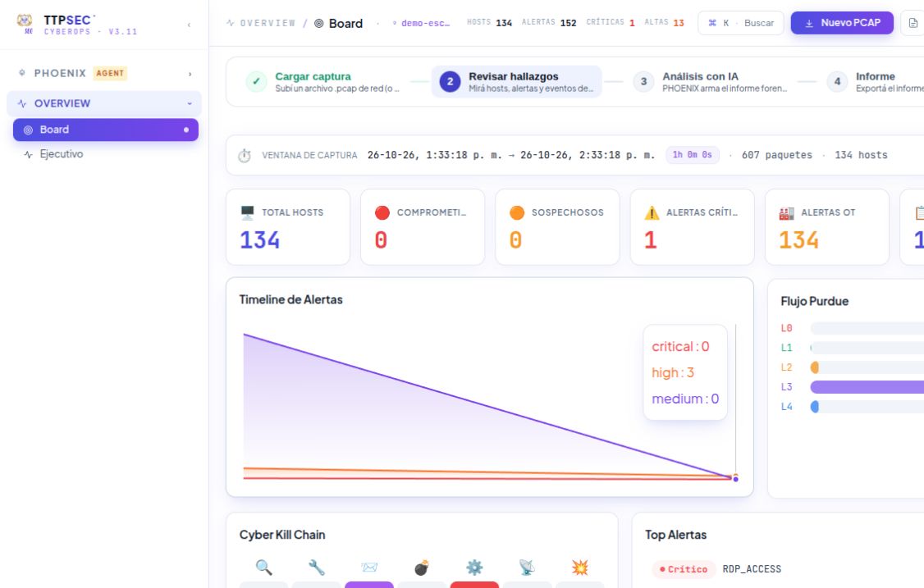Viewport: 924px width, 588px height.
Task: Click the 607 paquetes text
Action: [x=776, y=155]
